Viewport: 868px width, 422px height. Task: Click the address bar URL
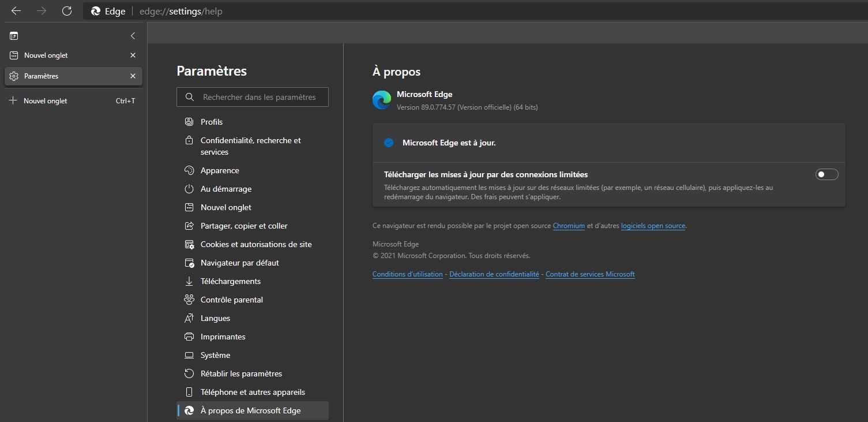[181, 12]
